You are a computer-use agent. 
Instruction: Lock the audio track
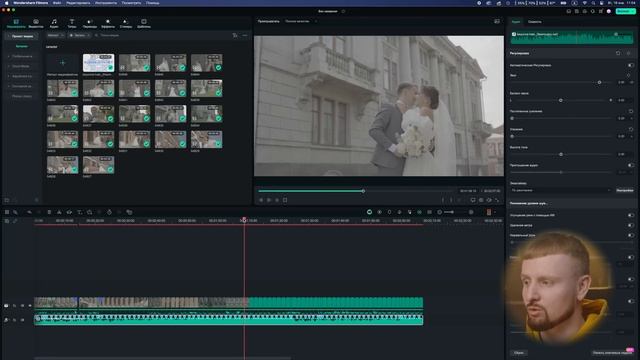coord(14,320)
